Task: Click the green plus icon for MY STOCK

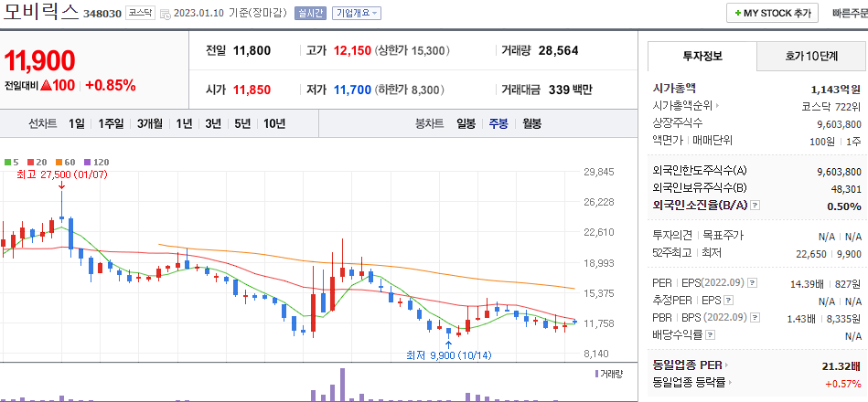Action: pos(737,14)
